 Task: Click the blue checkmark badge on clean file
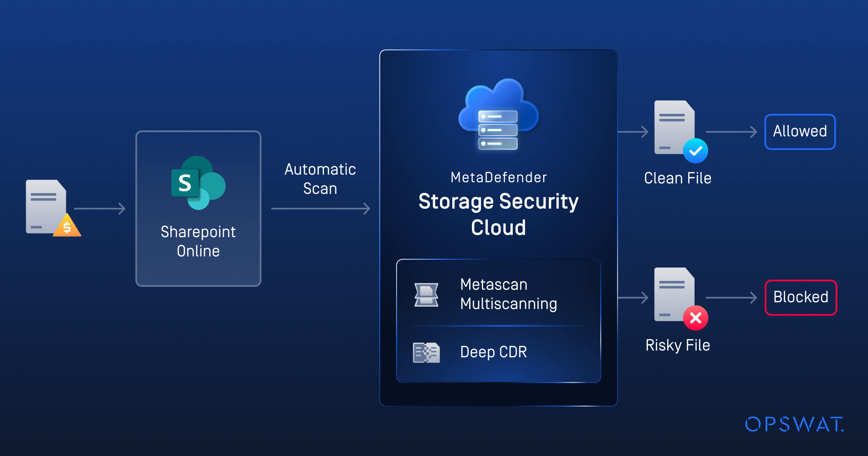point(695,151)
